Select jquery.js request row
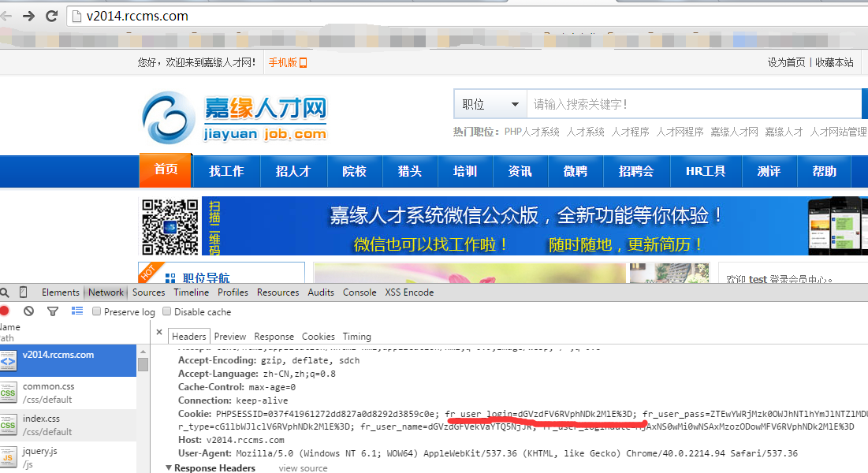This screenshot has width=868, height=473. tap(68, 457)
